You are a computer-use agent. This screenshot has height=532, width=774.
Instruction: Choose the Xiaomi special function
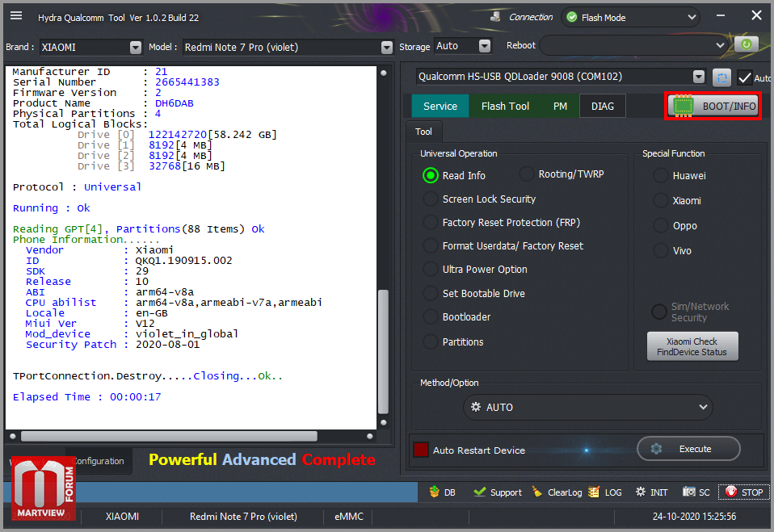click(661, 200)
